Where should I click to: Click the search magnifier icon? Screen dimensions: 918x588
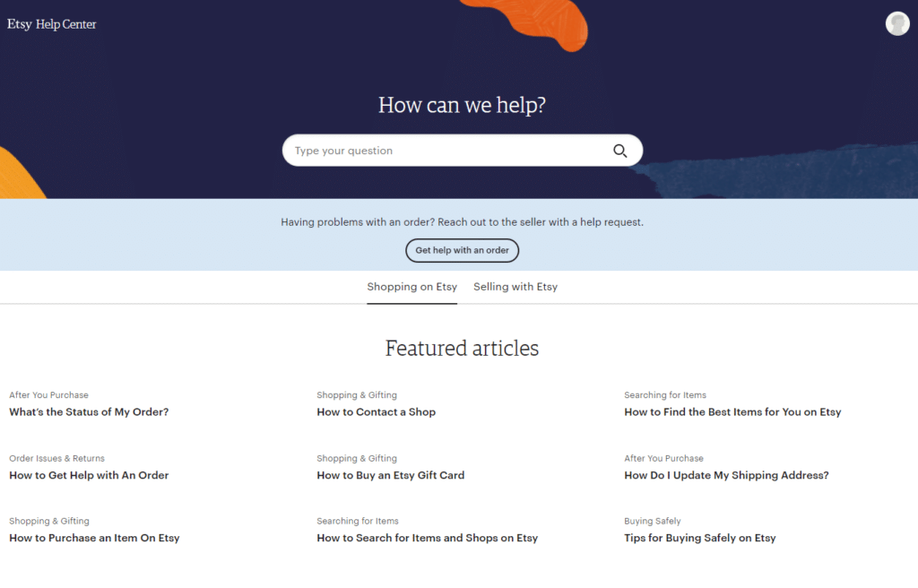point(620,151)
